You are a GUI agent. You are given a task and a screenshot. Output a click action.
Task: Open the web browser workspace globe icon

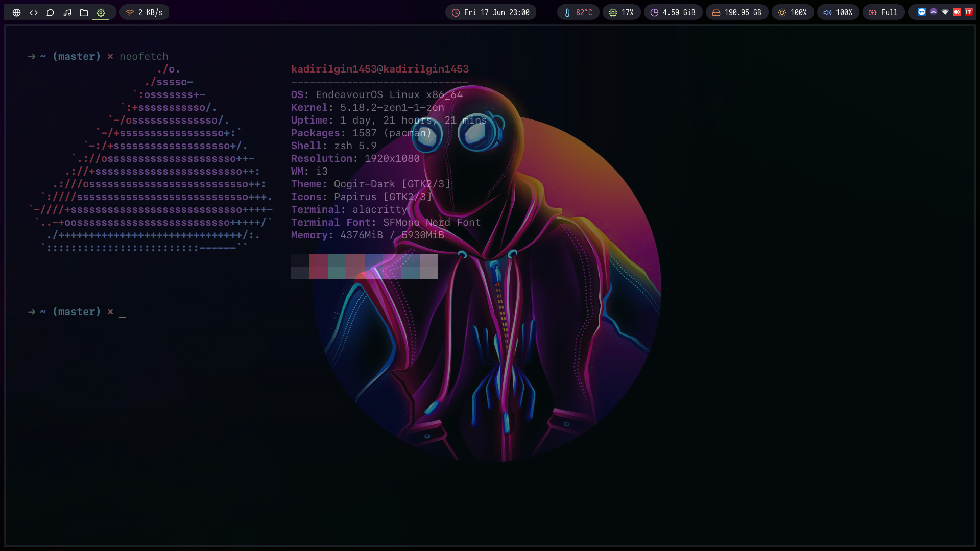tap(16, 12)
